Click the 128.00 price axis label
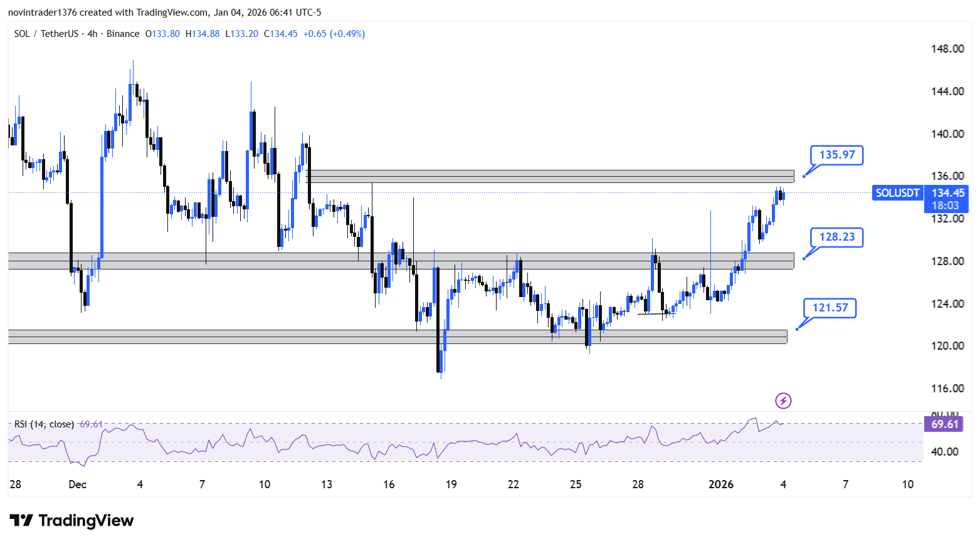The image size is (980, 544). (x=947, y=261)
